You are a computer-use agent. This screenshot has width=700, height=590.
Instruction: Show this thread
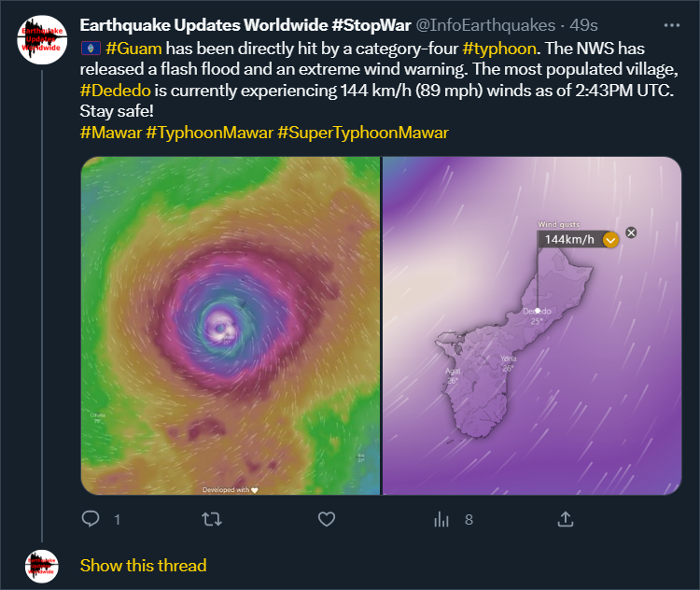(x=143, y=566)
